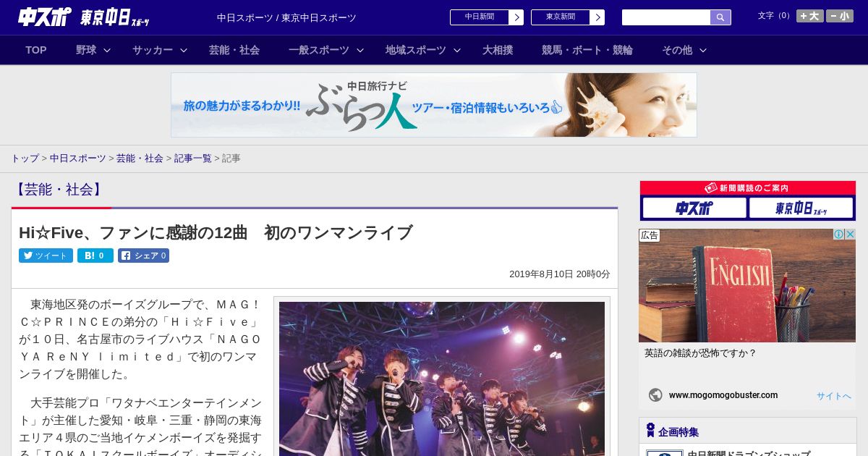The image size is (868, 456).
Task: Expand the 地域スポーツ dropdown chevron
Action: pyautogui.click(x=457, y=50)
